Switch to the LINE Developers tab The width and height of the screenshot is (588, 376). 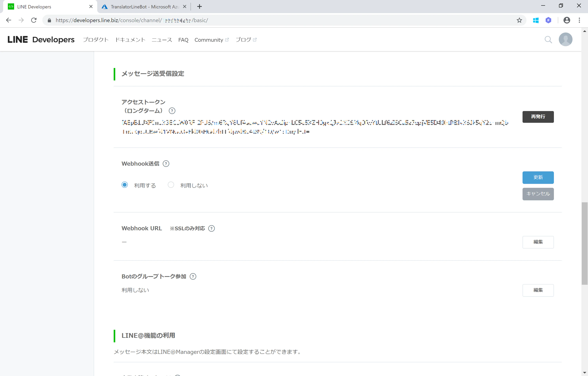[50, 7]
